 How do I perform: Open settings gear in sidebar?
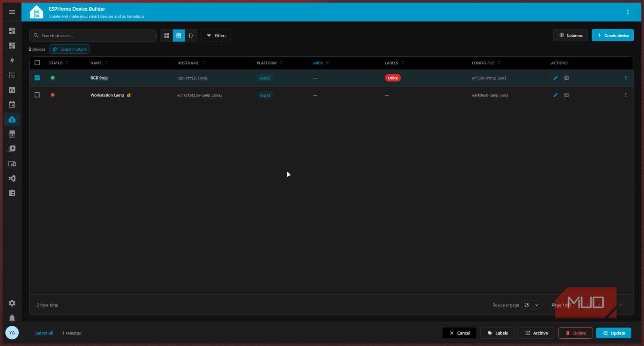coord(12,303)
